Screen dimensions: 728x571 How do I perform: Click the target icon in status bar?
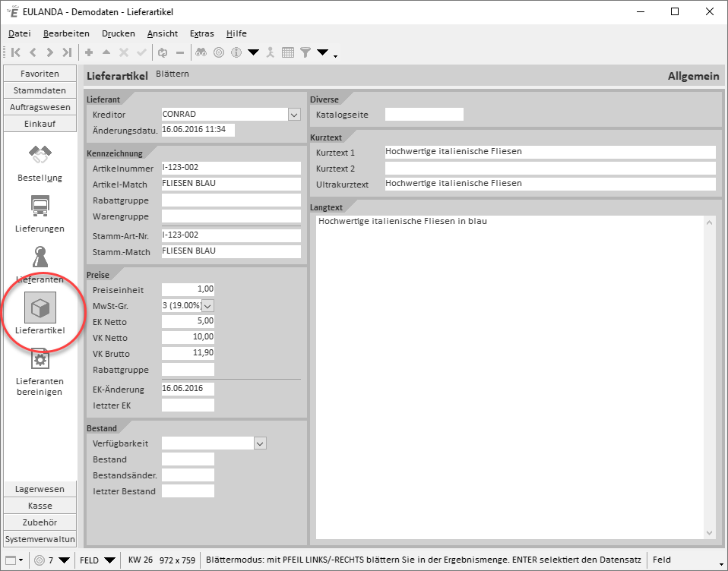(40, 560)
